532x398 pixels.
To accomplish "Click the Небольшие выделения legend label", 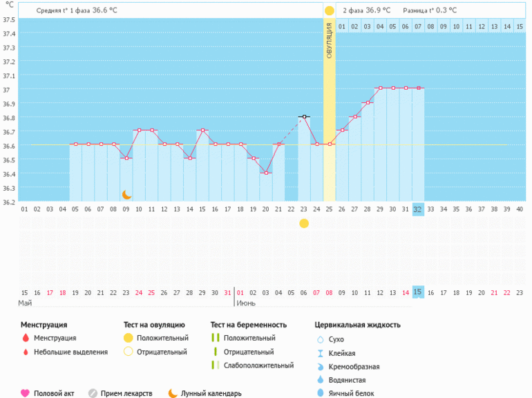I will click(x=71, y=352).
